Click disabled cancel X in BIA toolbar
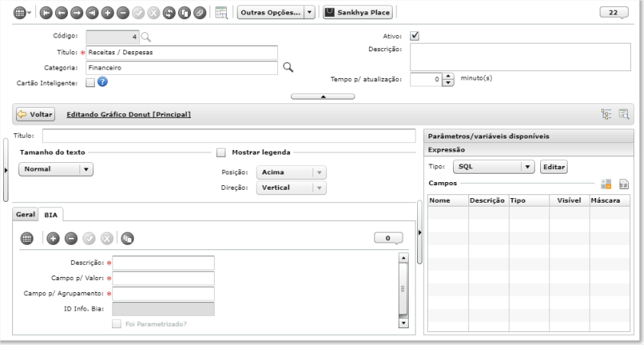The height and width of the screenshot is (345, 644). (107, 238)
